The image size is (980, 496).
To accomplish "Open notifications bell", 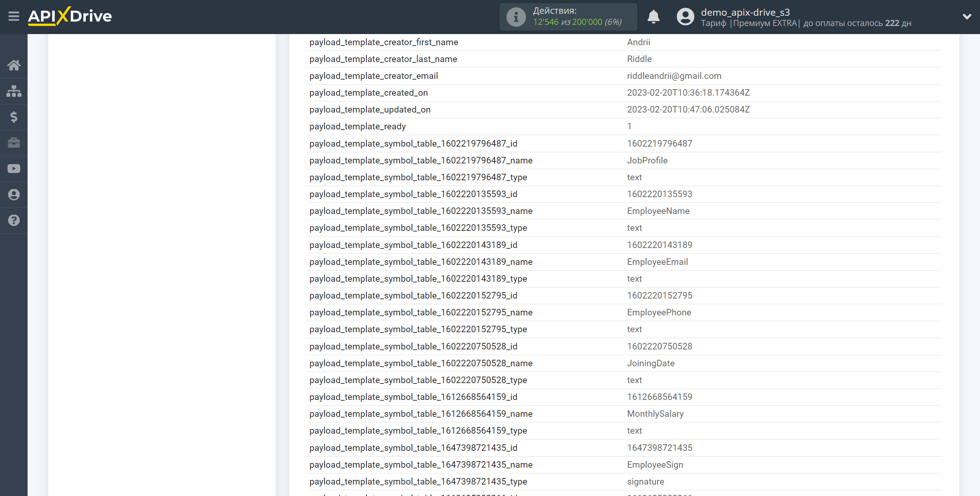I will [x=653, y=17].
